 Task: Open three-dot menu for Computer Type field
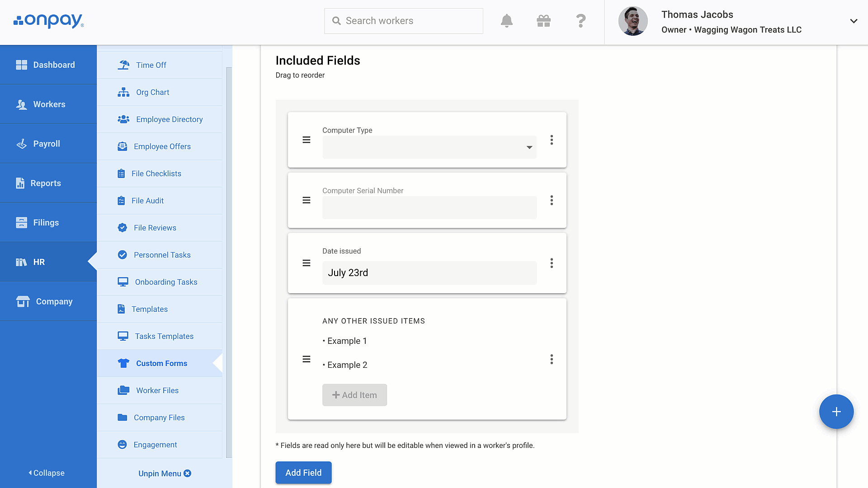[552, 140]
